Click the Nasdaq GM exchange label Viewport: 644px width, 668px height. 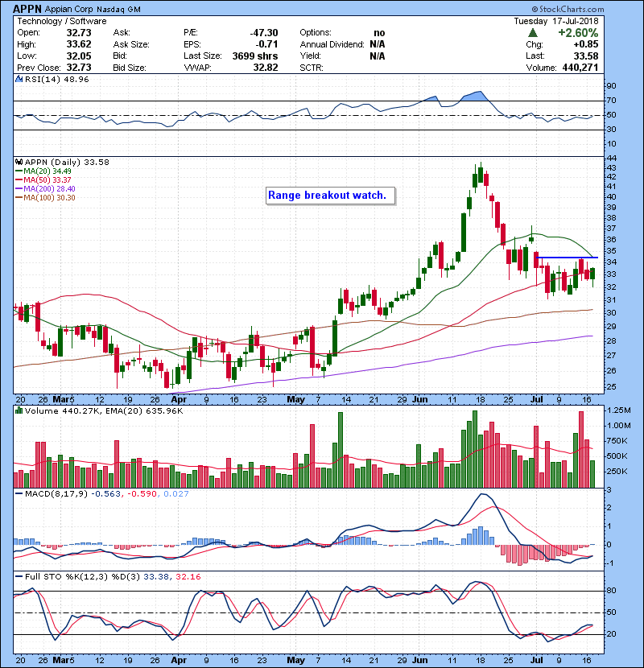click(118, 10)
